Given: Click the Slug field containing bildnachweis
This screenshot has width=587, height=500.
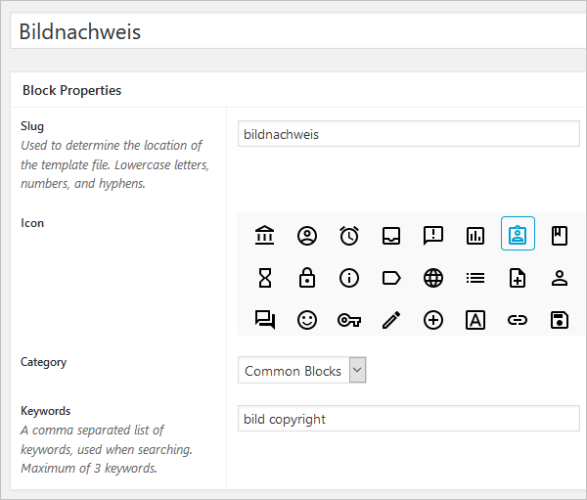Looking at the screenshot, I should click(x=409, y=134).
